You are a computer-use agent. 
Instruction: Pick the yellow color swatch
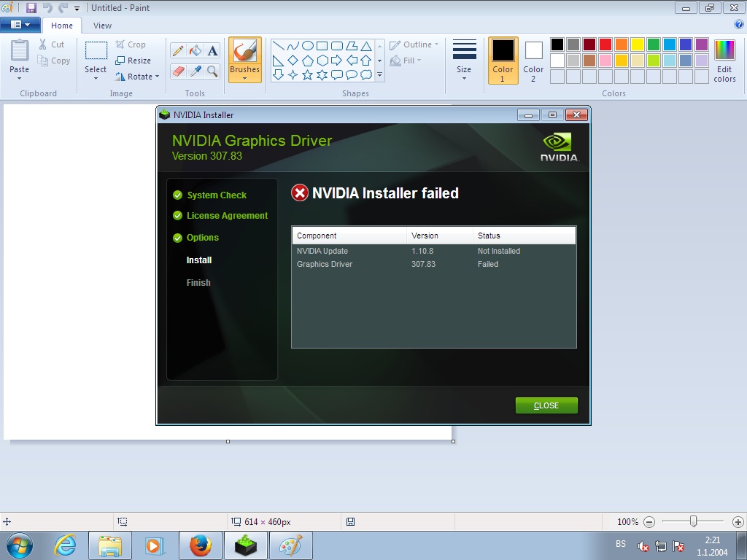(638, 44)
